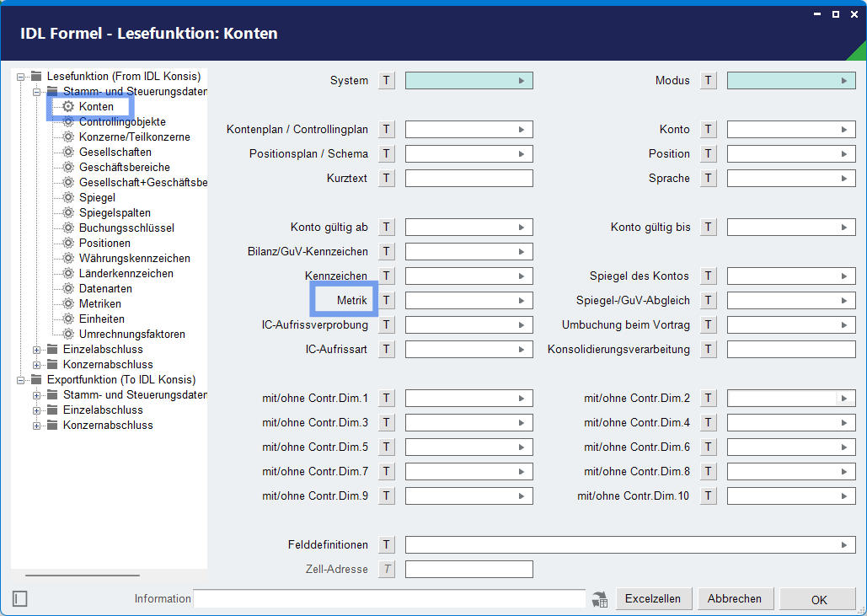The height and width of the screenshot is (616, 867).
Task: Click the Konsolidierungsverarbeitung input field
Action: [791, 349]
